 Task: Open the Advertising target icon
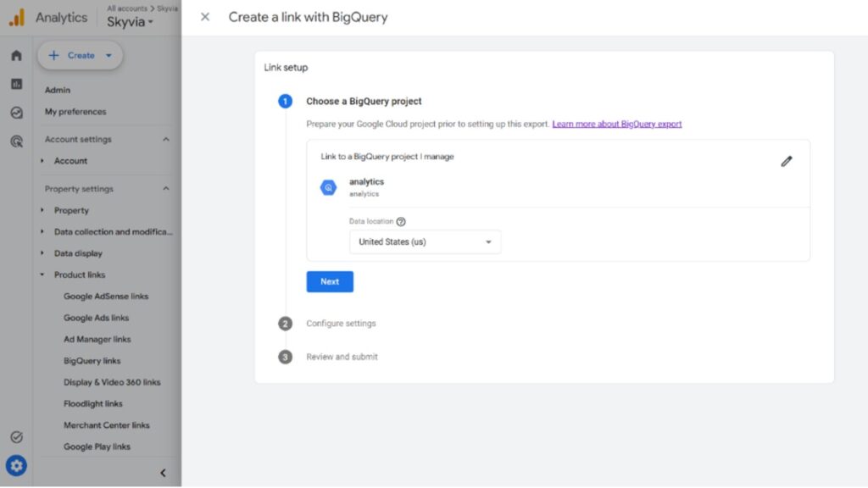tap(17, 141)
